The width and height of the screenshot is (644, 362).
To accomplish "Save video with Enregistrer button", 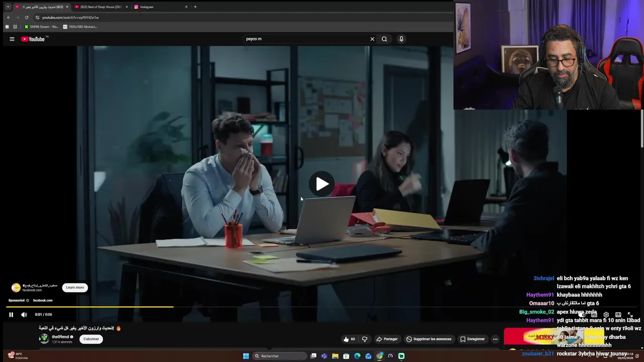I will click(472, 339).
